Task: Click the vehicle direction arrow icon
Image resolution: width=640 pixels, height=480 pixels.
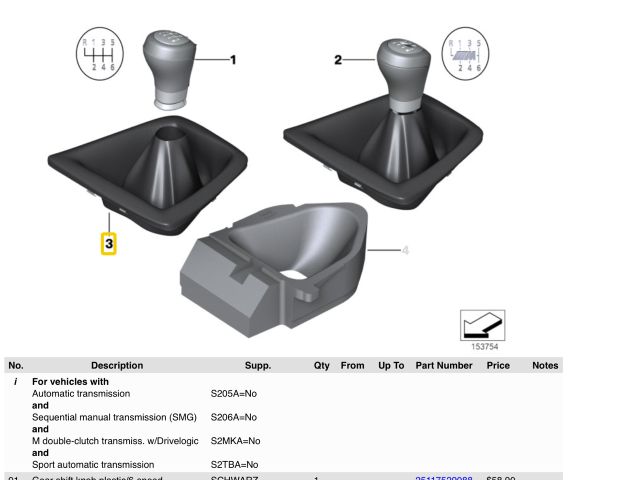Action: click(x=482, y=326)
